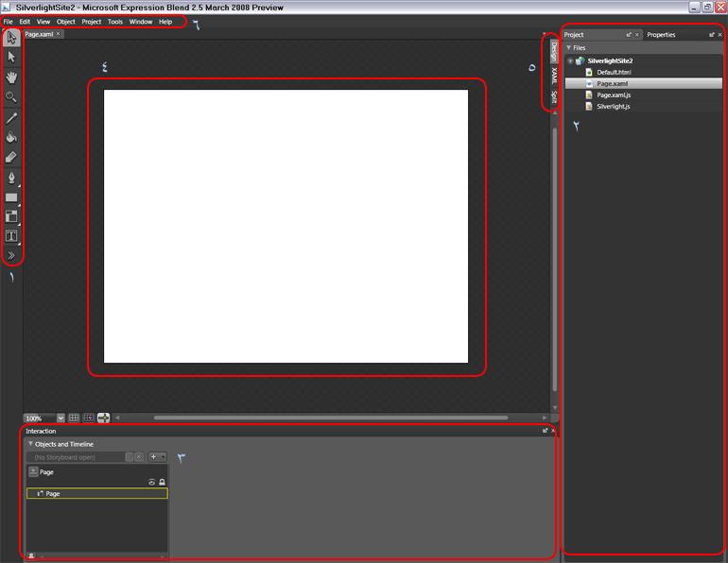Activate the Pan hand tool

[x=11, y=77]
